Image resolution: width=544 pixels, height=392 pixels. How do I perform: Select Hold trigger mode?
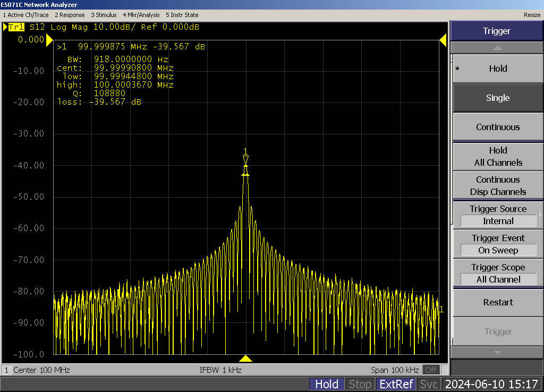pyautogui.click(x=497, y=69)
